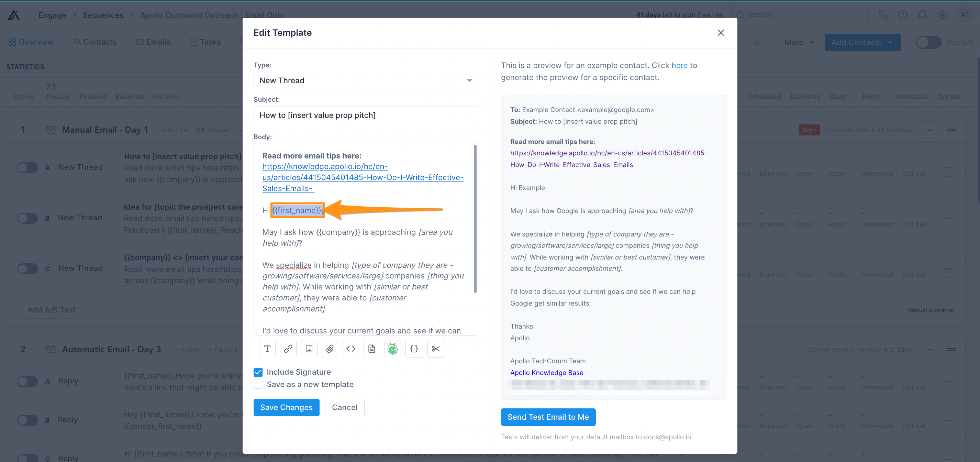Open the code view editor
The height and width of the screenshot is (462, 980).
(x=351, y=349)
